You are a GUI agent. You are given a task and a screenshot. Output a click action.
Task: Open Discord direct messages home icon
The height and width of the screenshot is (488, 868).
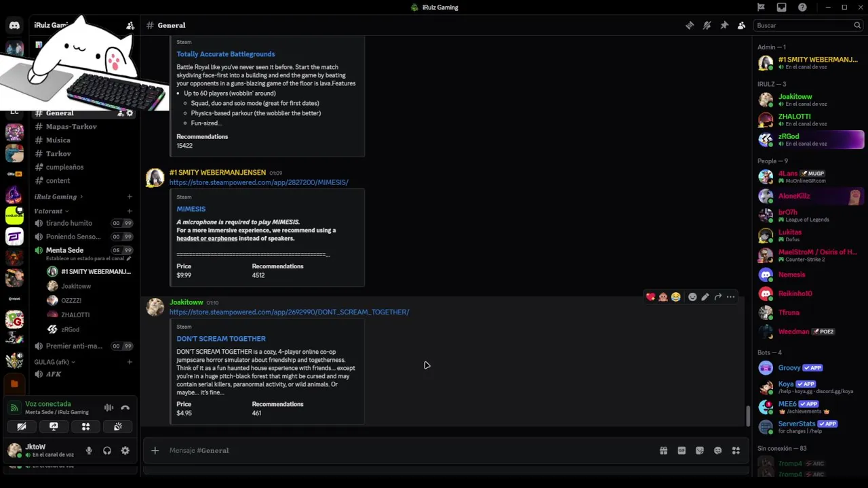pos(14,25)
